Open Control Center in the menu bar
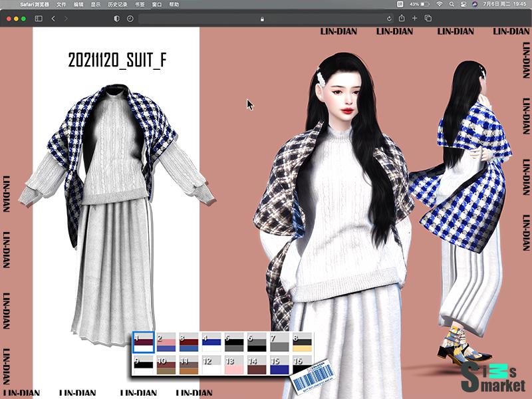Viewport: 532px width, 399px height. click(x=463, y=5)
